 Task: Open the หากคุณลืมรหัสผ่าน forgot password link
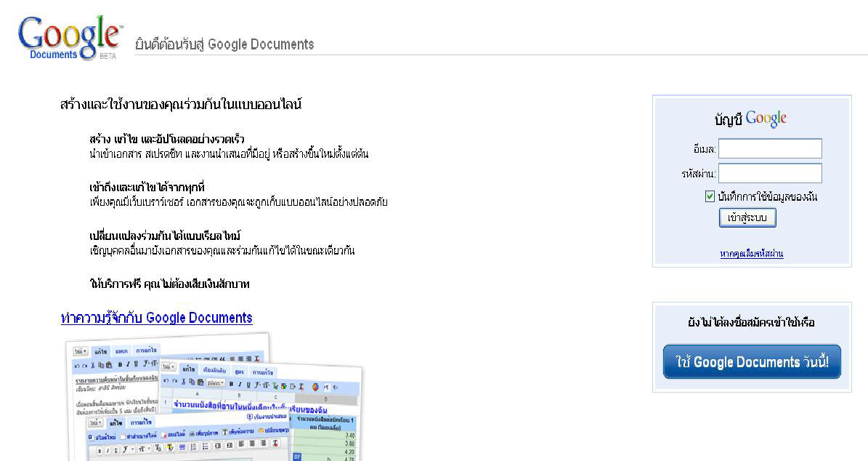752,254
